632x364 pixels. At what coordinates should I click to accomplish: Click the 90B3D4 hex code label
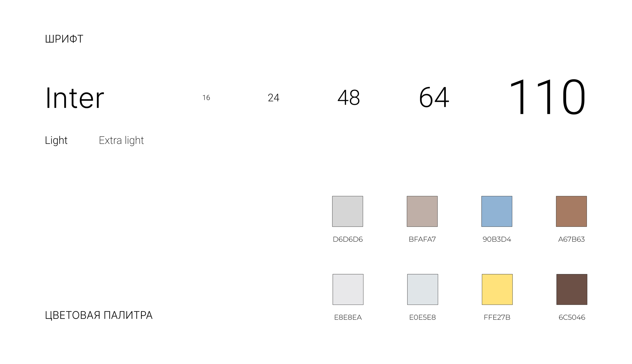pos(497,239)
